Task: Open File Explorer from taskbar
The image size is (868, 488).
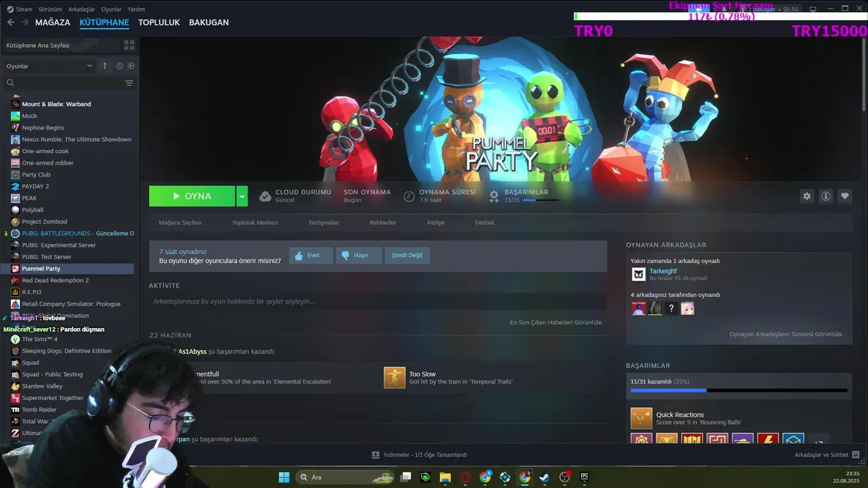Action: pyautogui.click(x=445, y=477)
